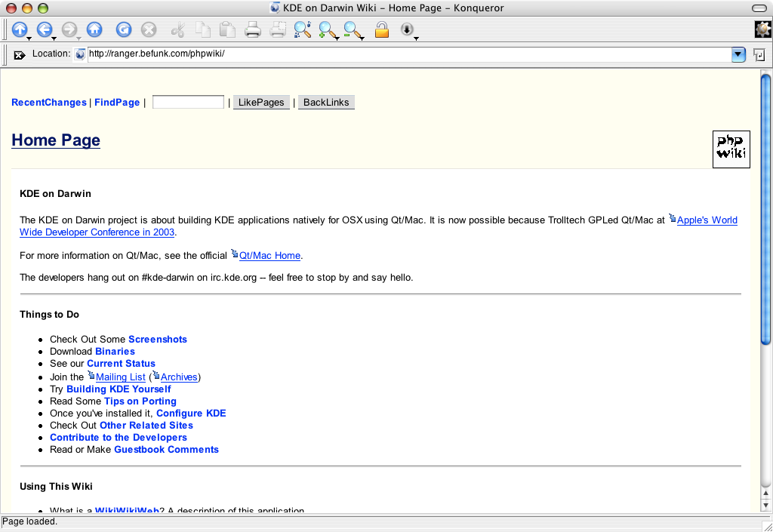Viewport: 773px width, 532px height.
Task: Click the Print icon in the toolbar
Action: pos(253,29)
